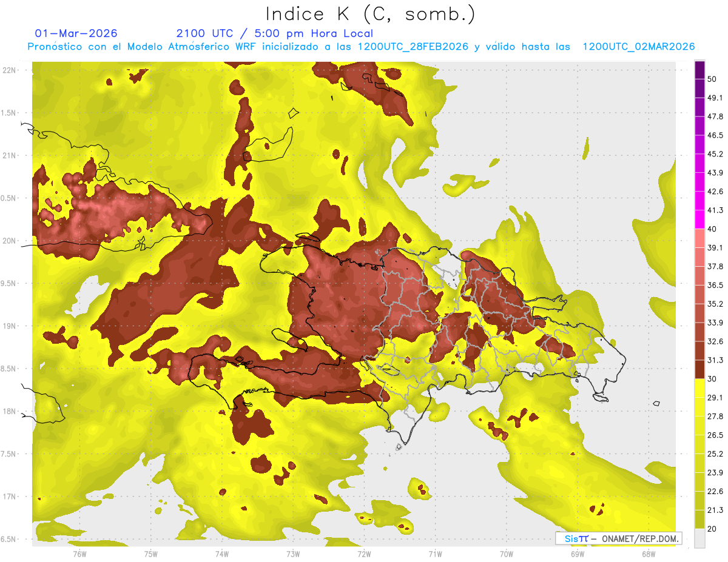
Task: Click the latitude label "22N"
Action: tap(10, 70)
